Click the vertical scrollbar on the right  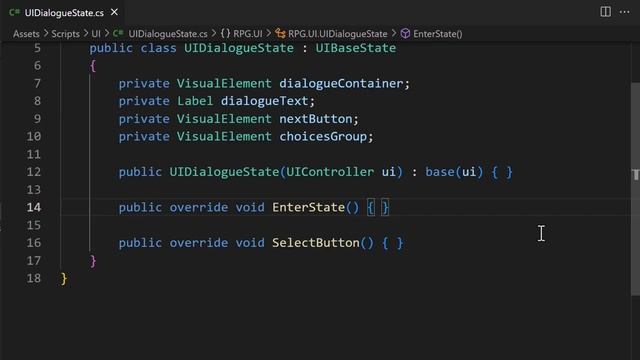point(635,189)
